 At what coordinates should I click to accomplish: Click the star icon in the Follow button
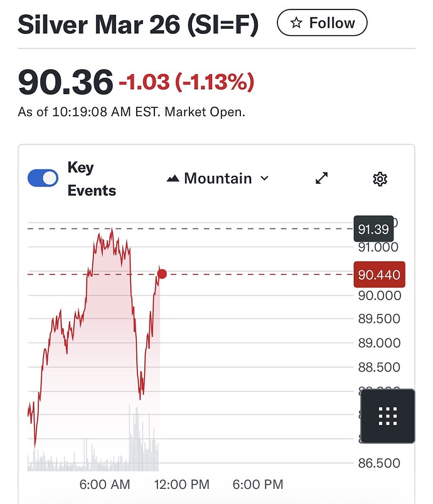[296, 23]
